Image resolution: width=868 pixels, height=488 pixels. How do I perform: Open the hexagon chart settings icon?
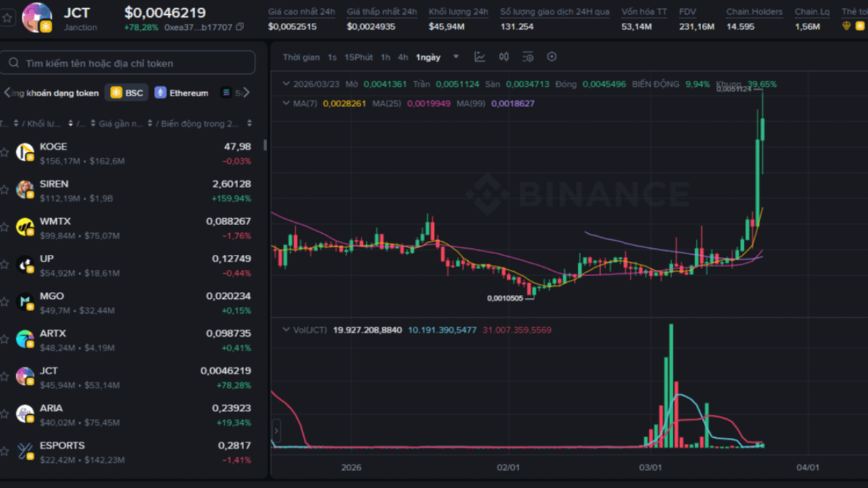coord(552,57)
